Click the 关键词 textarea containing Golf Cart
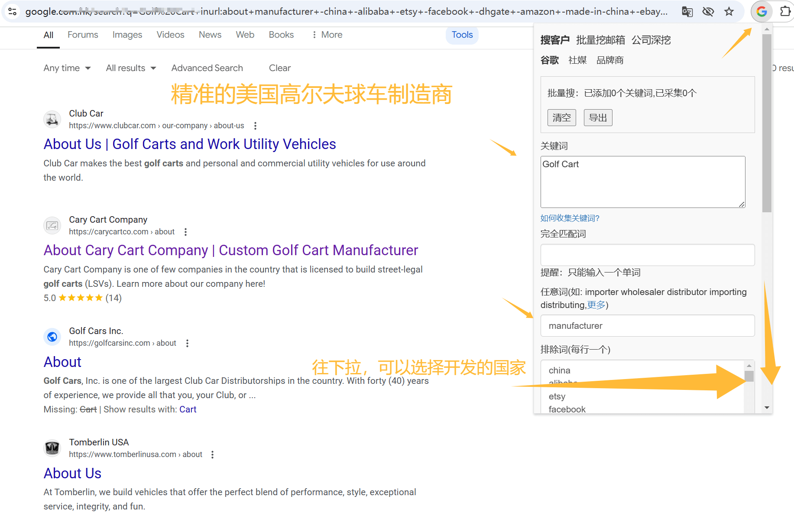The width and height of the screenshot is (794, 532). (643, 182)
